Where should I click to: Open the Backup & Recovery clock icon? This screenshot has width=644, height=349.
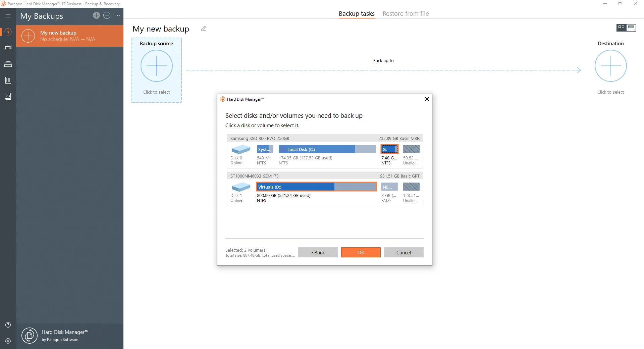pyautogui.click(x=8, y=32)
